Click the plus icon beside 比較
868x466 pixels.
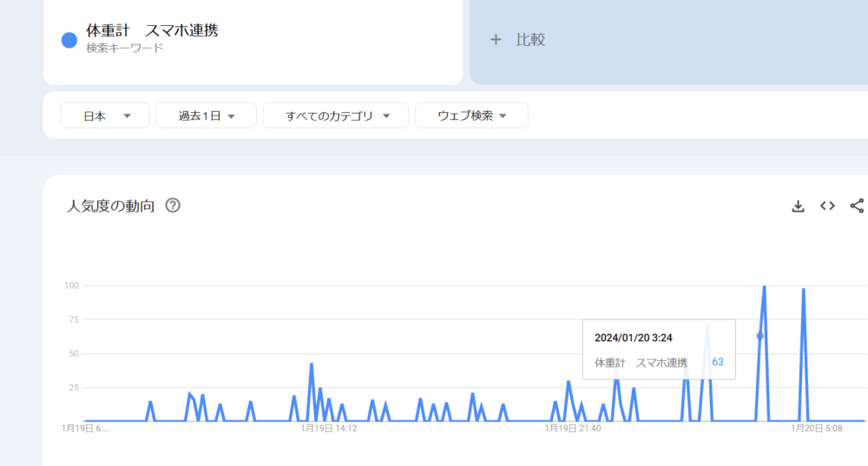[496, 40]
